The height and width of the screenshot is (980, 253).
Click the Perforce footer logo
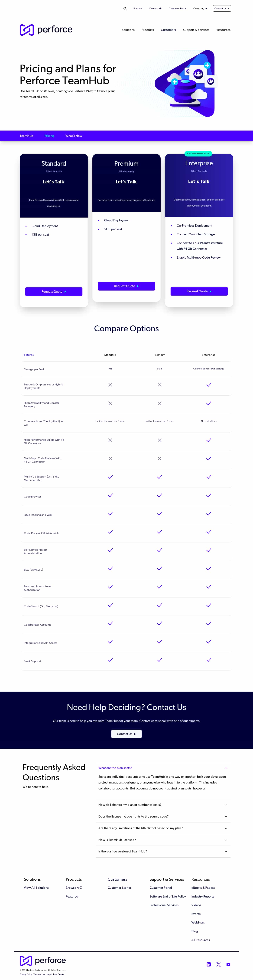pyautogui.click(x=43, y=960)
